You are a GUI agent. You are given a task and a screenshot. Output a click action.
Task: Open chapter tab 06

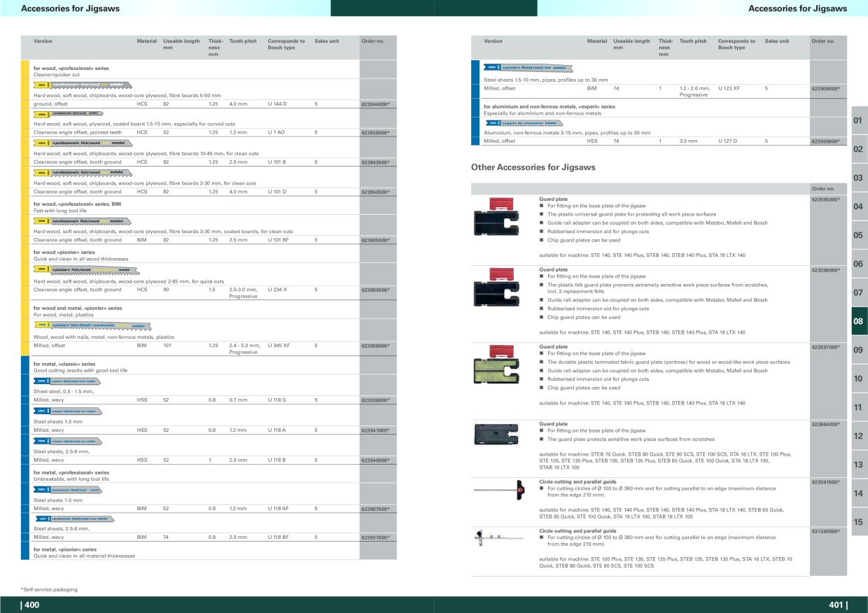(x=858, y=264)
